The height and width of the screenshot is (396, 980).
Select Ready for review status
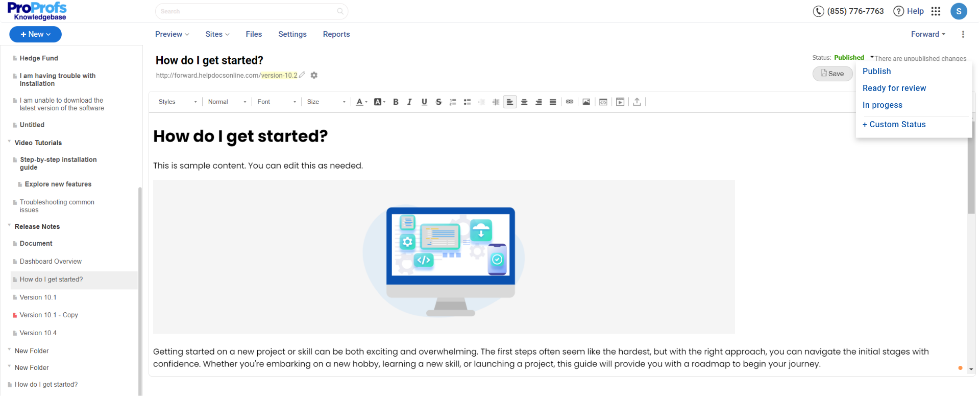click(894, 88)
